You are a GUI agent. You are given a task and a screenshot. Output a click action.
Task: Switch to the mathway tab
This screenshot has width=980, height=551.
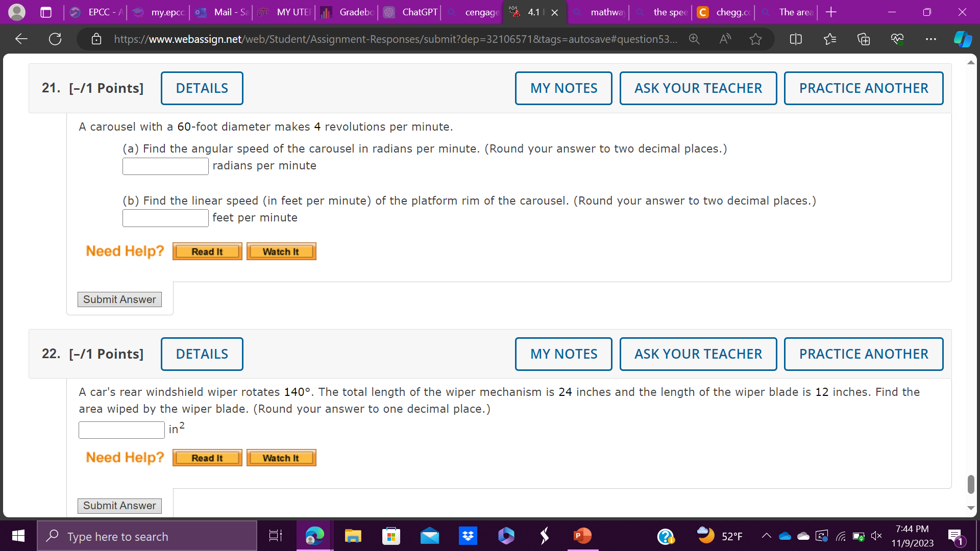coord(600,12)
